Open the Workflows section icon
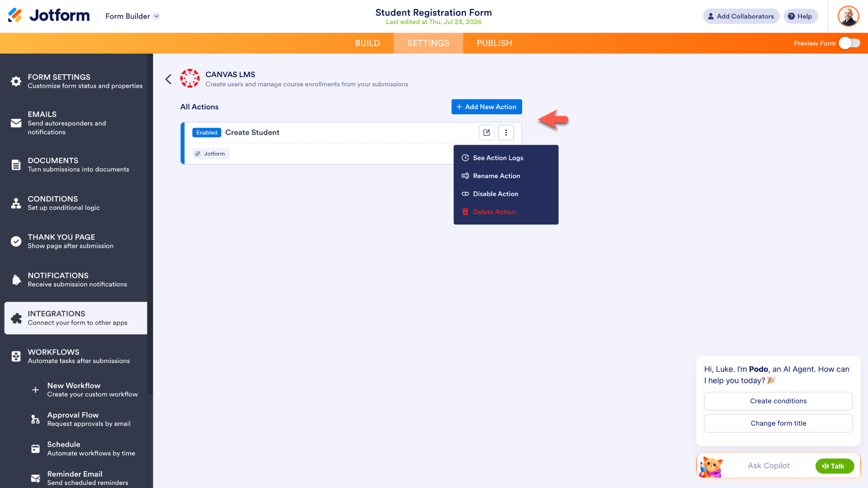Screen dimensions: 868x488 tap(16, 356)
